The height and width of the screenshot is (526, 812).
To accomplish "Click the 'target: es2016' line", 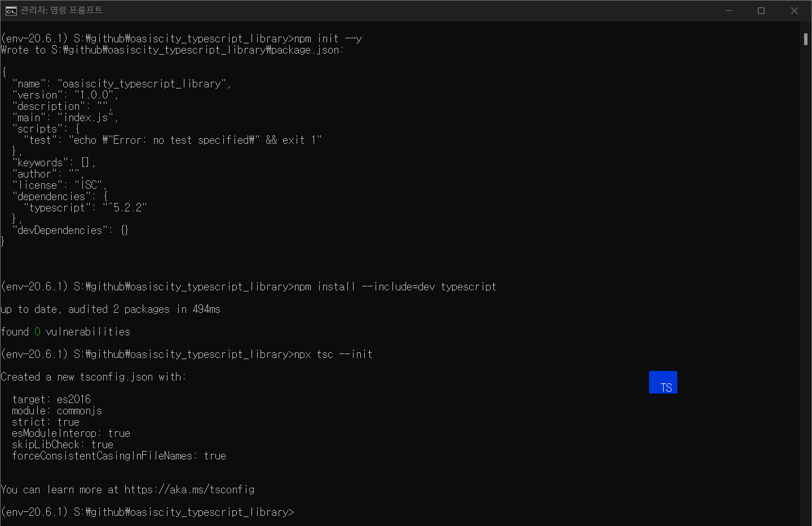I will point(51,399).
